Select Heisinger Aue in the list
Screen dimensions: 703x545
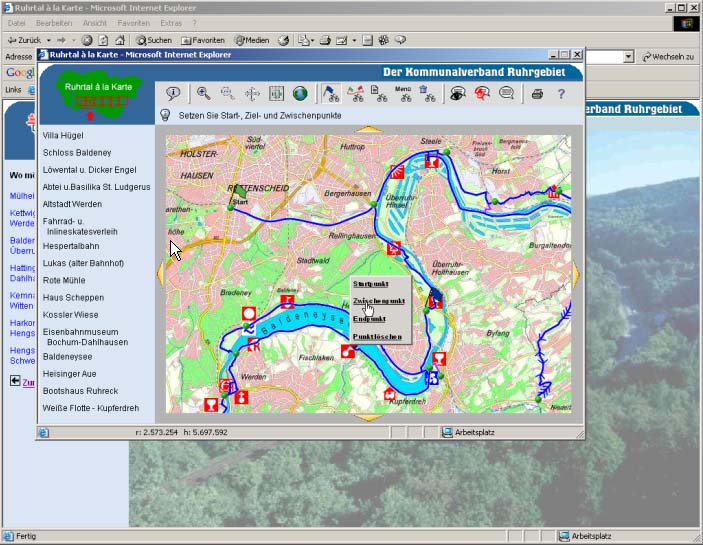click(x=69, y=374)
